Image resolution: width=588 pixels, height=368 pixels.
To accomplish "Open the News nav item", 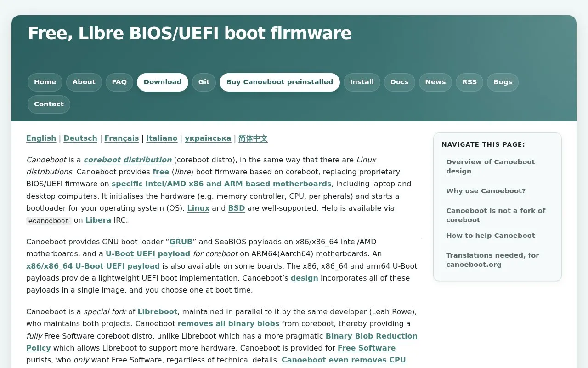I will (435, 82).
